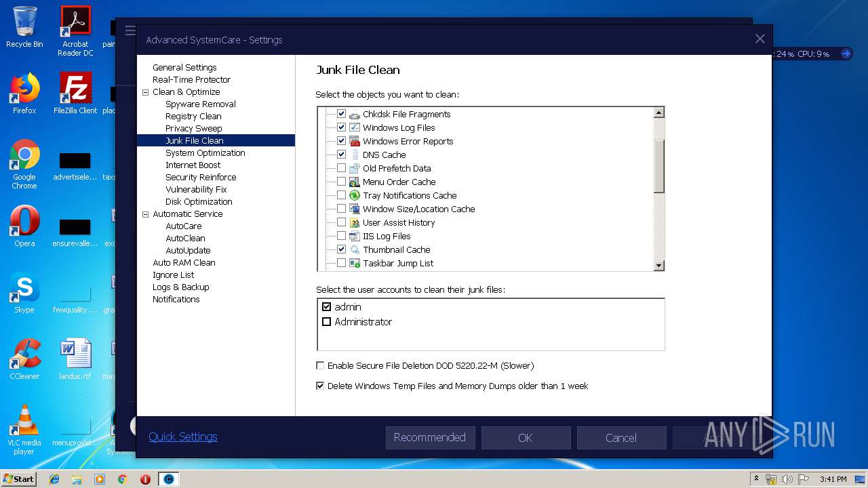Click the Chkdsk File Fragments drive icon
Image resolution: width=868 pixels, height=488 pixels.
coord(354,114)
